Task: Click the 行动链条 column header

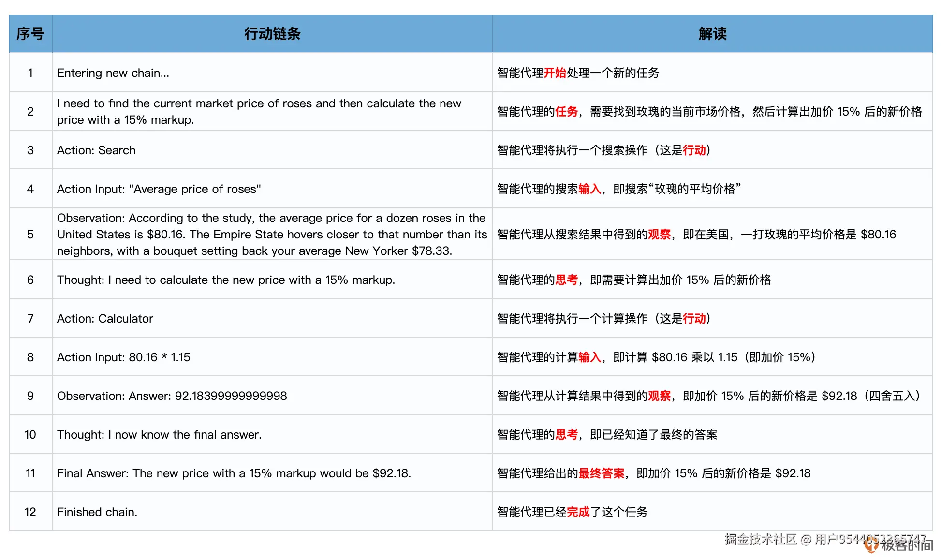Action: (272, 34)
